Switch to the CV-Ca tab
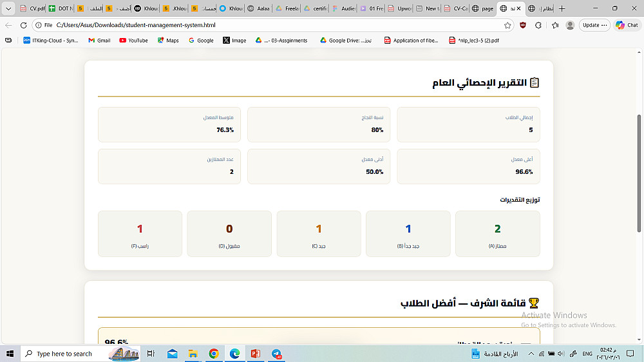This screenshot has height=362, width=644. [x=455, y=8]
